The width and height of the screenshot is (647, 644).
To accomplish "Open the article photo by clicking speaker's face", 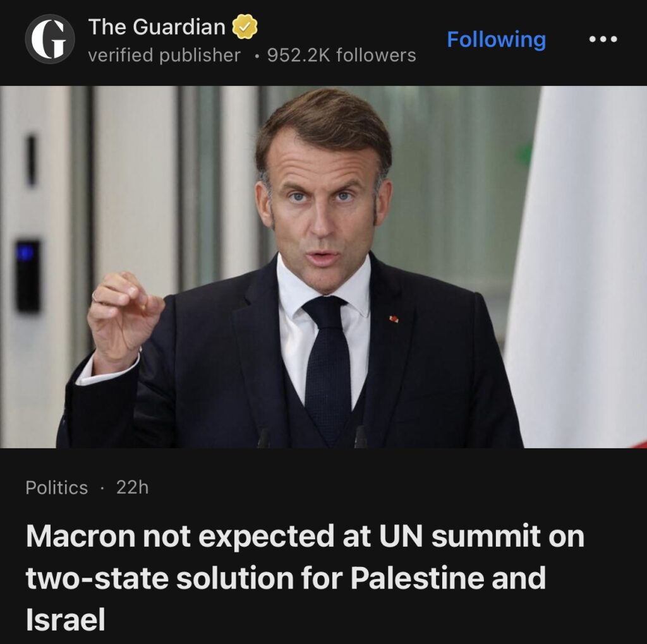I will pos(322,202).
